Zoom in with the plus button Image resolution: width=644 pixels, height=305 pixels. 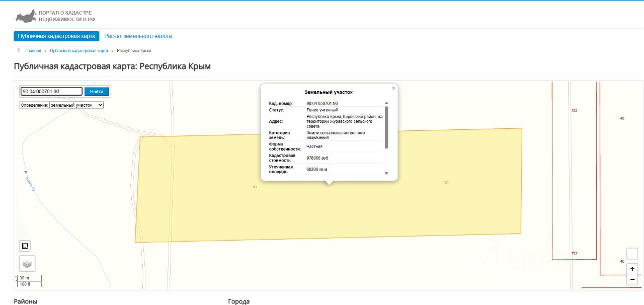coord(632,269)
